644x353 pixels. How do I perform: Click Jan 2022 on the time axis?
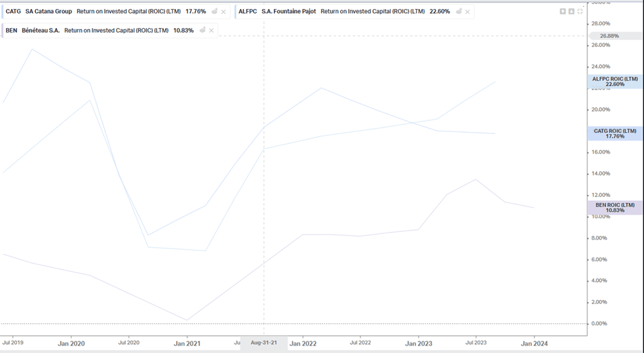click(303, 343)
